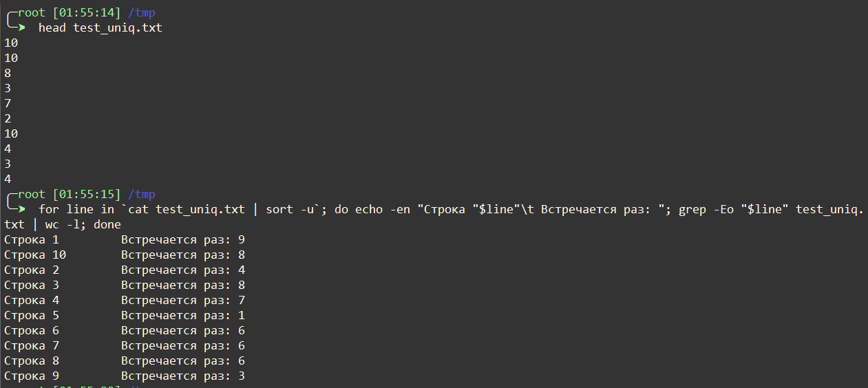Click the number 8 in head output
The height and width of the screenshot is (388, 868).
8,73
